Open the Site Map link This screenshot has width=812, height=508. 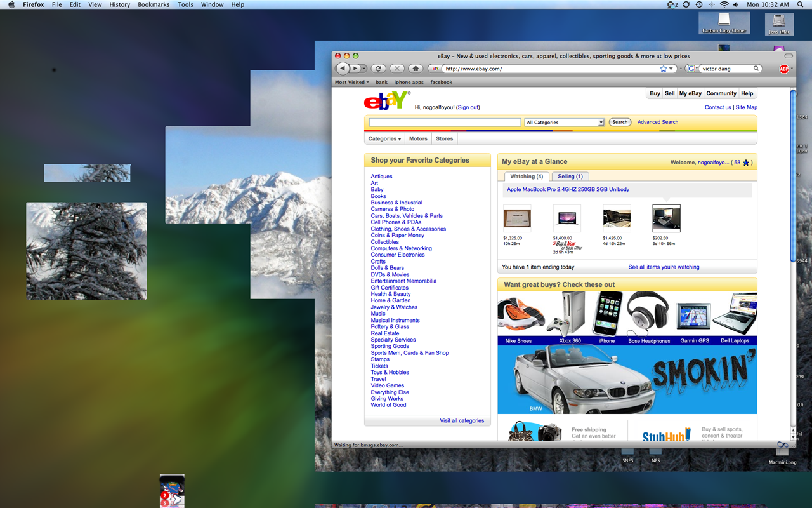(x=747, y=107)
